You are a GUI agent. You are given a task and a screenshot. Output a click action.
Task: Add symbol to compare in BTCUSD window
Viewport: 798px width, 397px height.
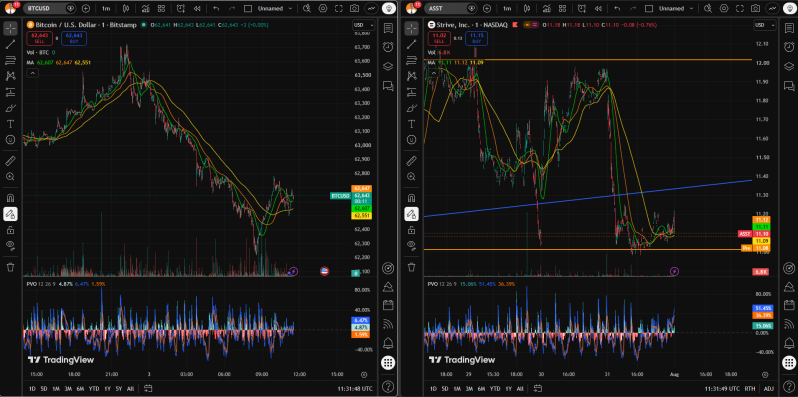click(86, 9)
